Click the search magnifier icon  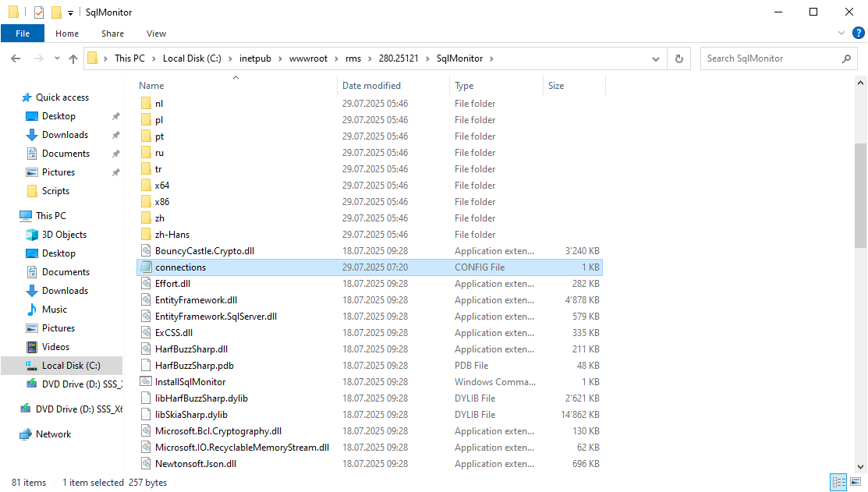(x=846, y=58)
